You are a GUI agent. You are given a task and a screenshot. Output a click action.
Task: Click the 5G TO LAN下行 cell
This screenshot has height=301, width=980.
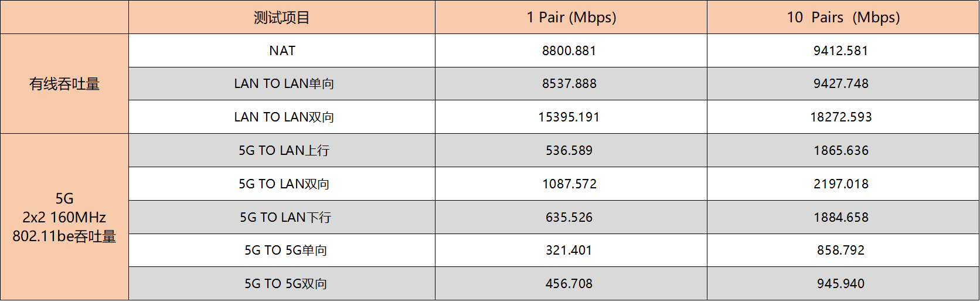click(285, 218)
